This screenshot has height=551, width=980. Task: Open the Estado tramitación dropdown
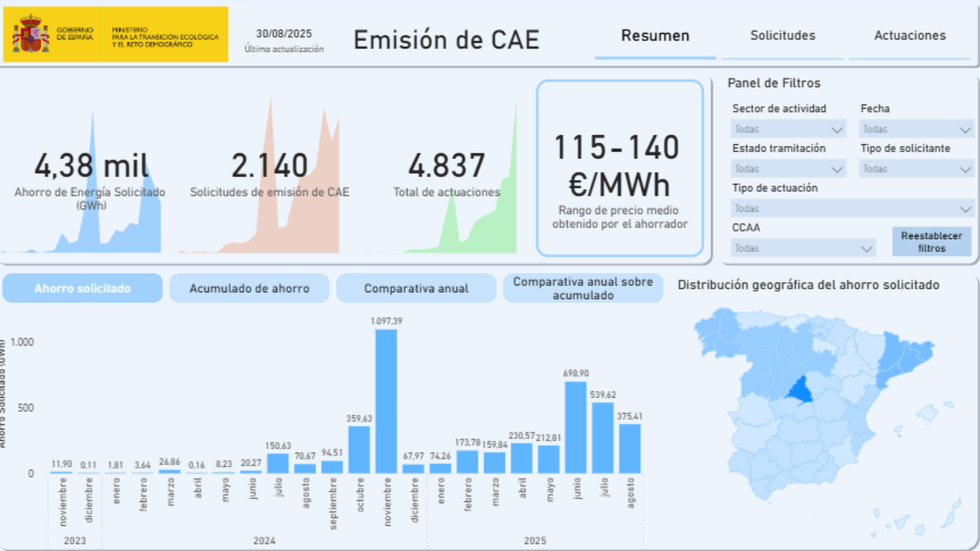point(788,169)
